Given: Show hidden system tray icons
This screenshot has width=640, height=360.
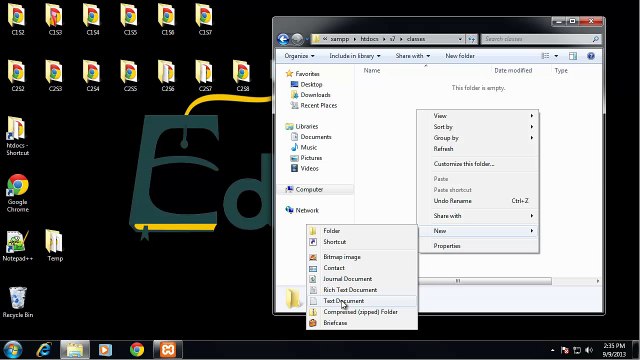Looking at the screenshot, I should pyautogui.click(x=553, y=350).
